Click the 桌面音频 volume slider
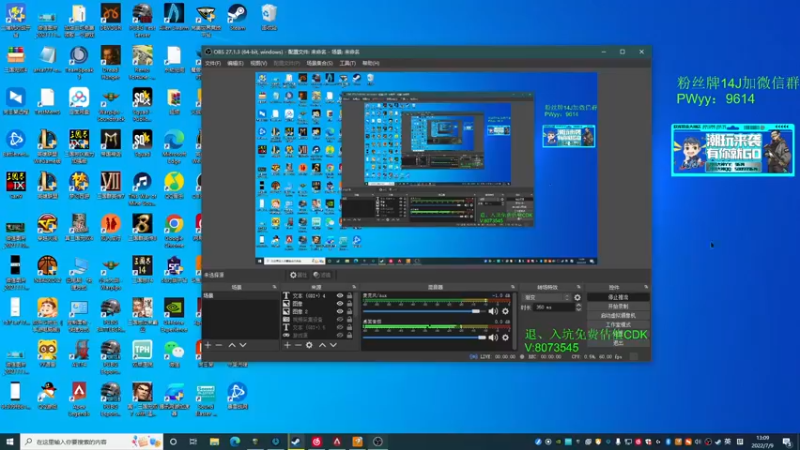800x450 pixels. click(x=424, y=337)
